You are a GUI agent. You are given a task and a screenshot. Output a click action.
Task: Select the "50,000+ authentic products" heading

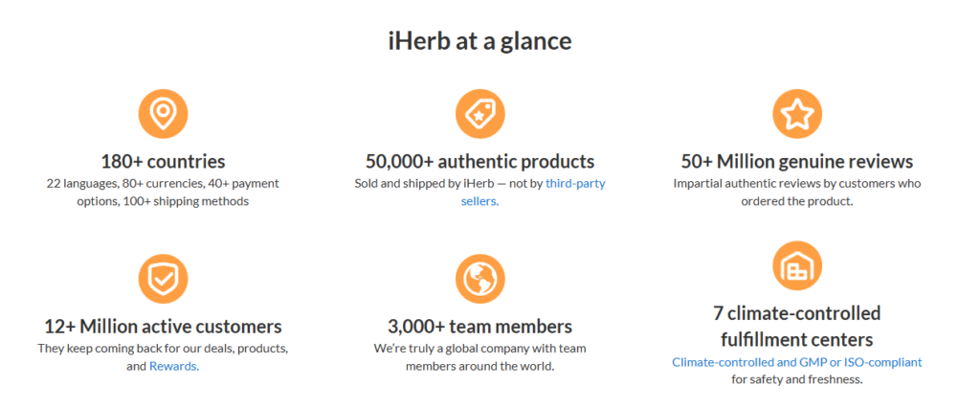479,161
